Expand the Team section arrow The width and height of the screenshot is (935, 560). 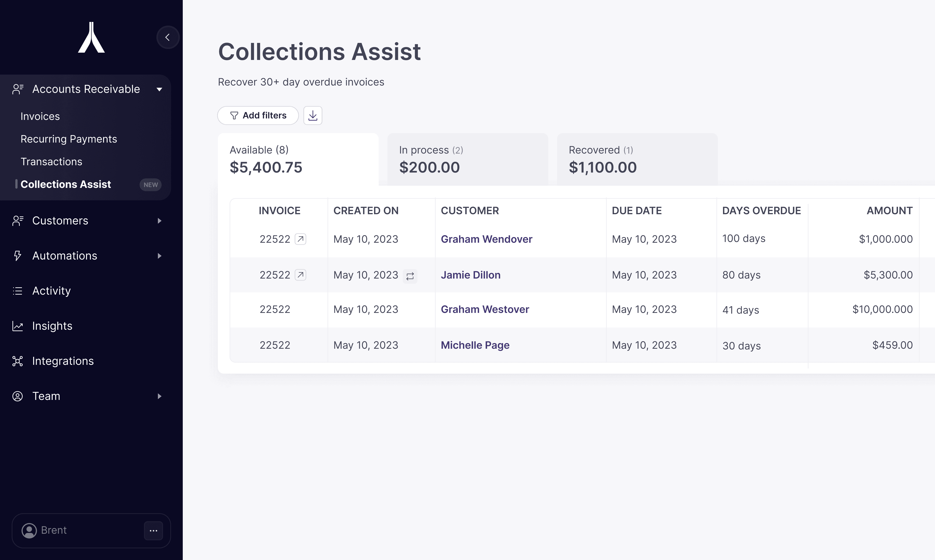159,396
